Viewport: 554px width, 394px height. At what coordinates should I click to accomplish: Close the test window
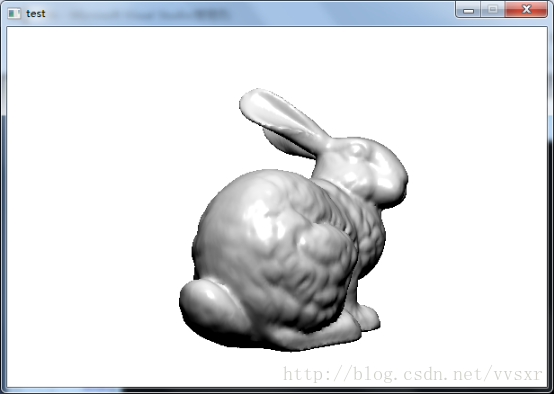tap(526, 10)
